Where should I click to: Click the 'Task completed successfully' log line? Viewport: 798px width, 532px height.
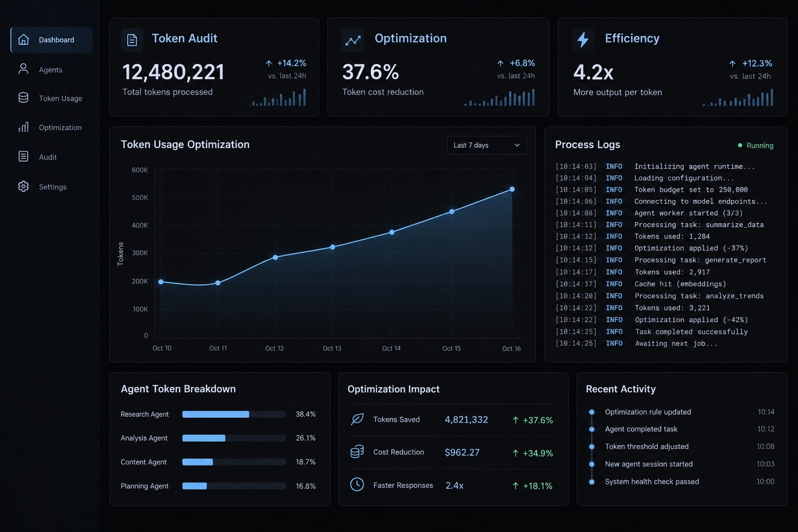point(691,331)
